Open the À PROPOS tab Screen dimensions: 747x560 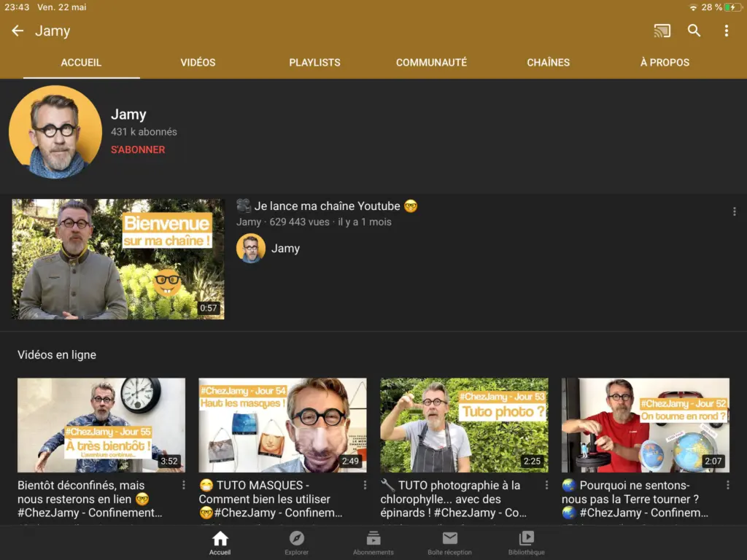(x=665, y=63)
